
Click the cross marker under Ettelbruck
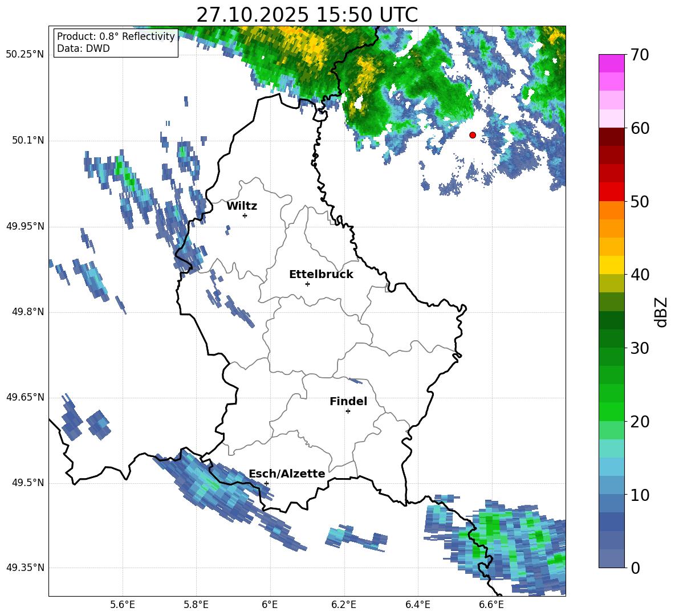click(307, 284)
